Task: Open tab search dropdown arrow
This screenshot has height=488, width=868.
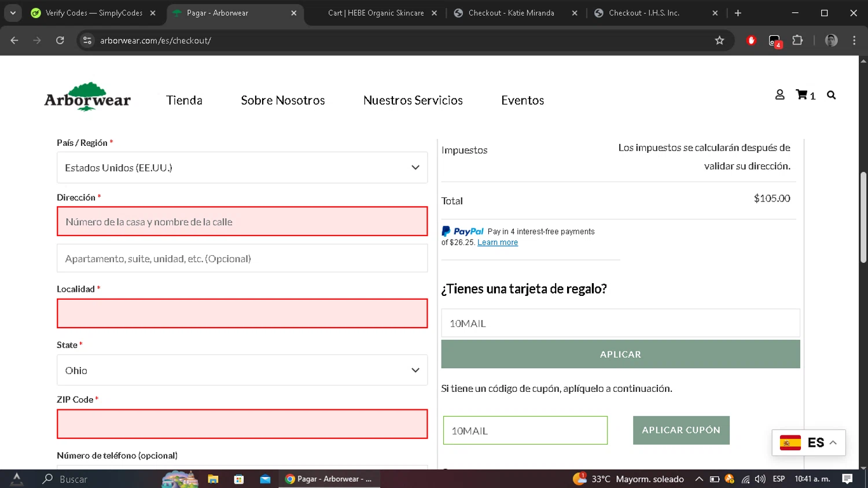Action: point(13,13)
